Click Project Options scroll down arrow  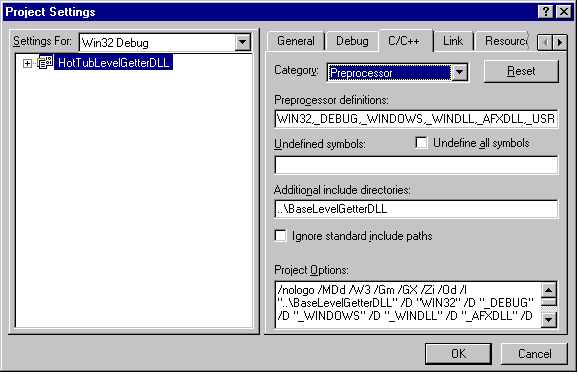tap(549, 320)
